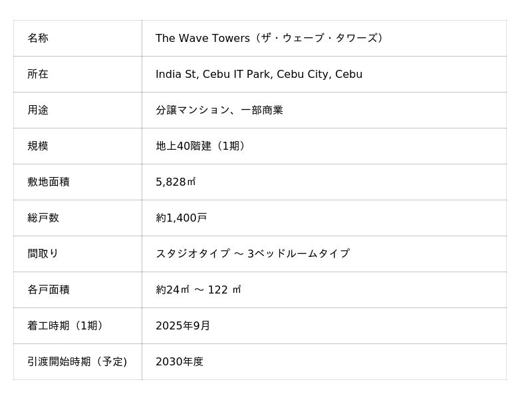Image resolution: width=532 pixels, height=400 pixels.
Task: Click the 着工時期（1期） label cell
Action: pyautogui.click(x=66, y=326)
